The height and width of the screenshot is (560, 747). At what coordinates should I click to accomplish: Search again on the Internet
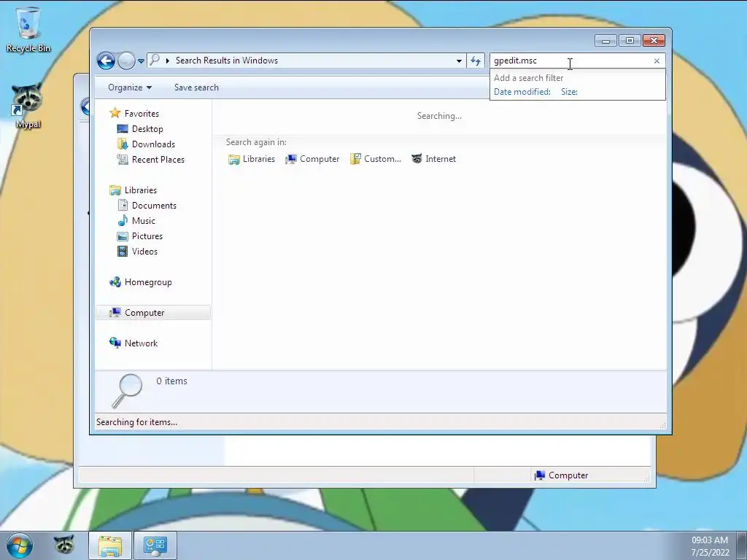tap(433, 159)
